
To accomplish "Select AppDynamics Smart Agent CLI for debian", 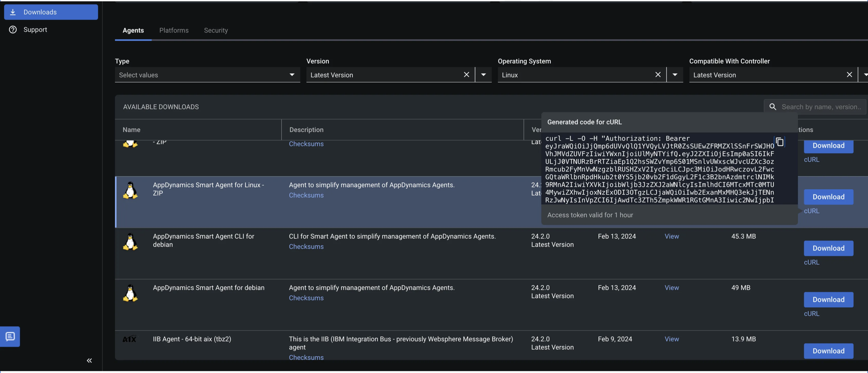I will click(203, 240).
